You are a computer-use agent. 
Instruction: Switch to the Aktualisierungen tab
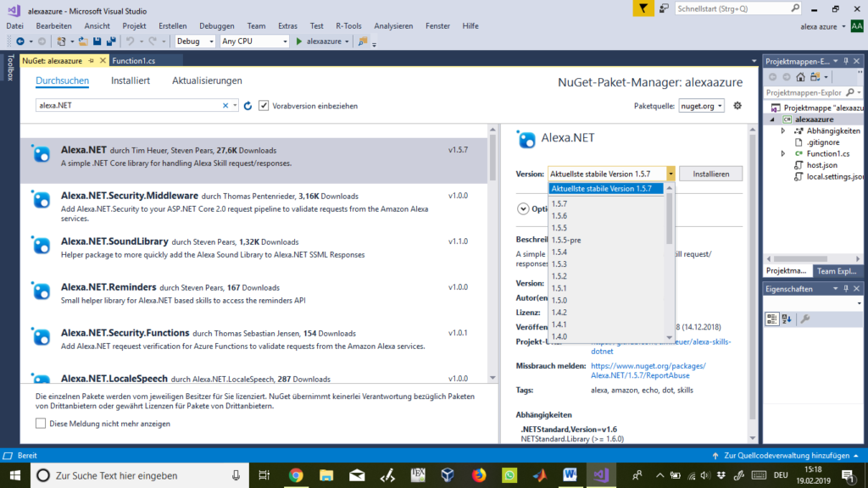click(x=207, y=80)
